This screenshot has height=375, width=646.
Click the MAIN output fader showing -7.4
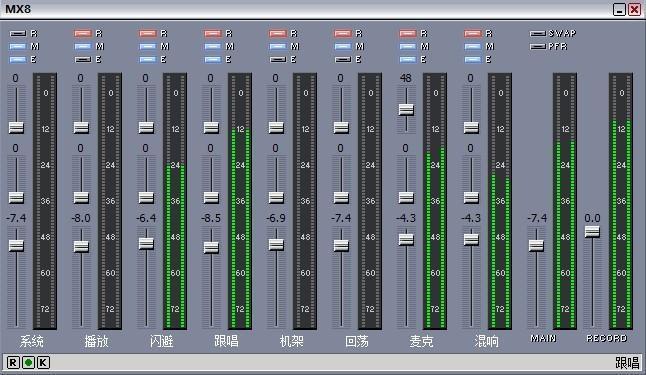(536, 246)
